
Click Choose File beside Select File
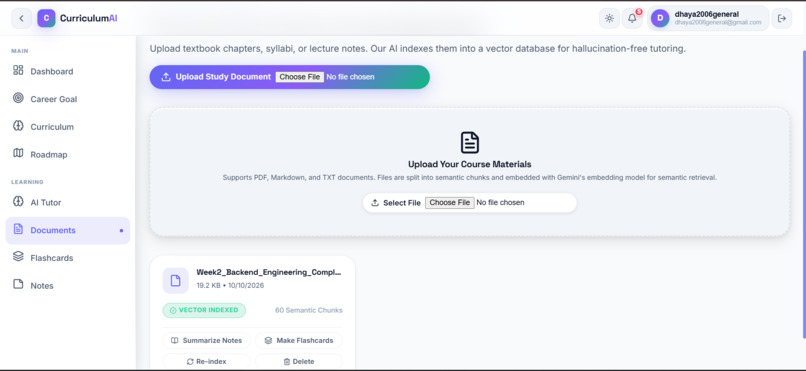point(449,202)
